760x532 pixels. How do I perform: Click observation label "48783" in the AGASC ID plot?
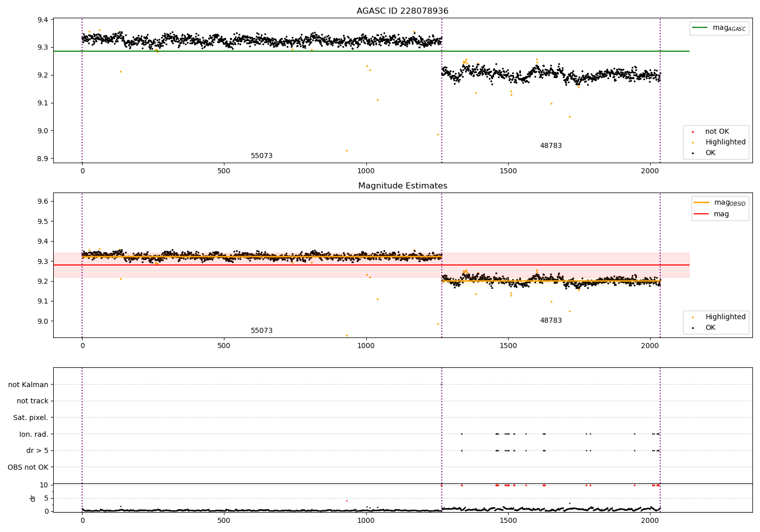coord(551,146)
